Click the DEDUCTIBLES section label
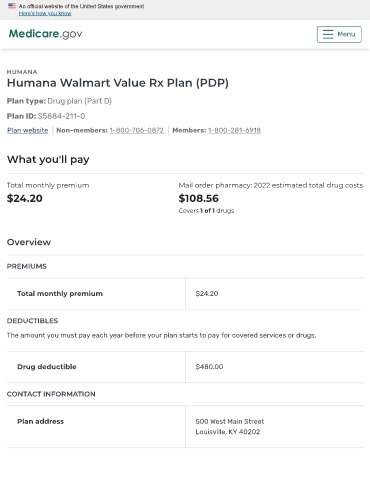 (x=32, y=321)
